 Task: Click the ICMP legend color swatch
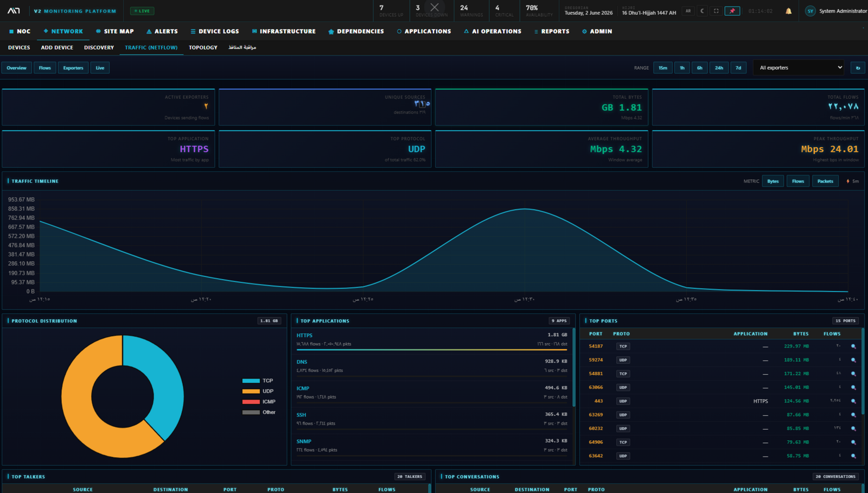tap(251, 402)
